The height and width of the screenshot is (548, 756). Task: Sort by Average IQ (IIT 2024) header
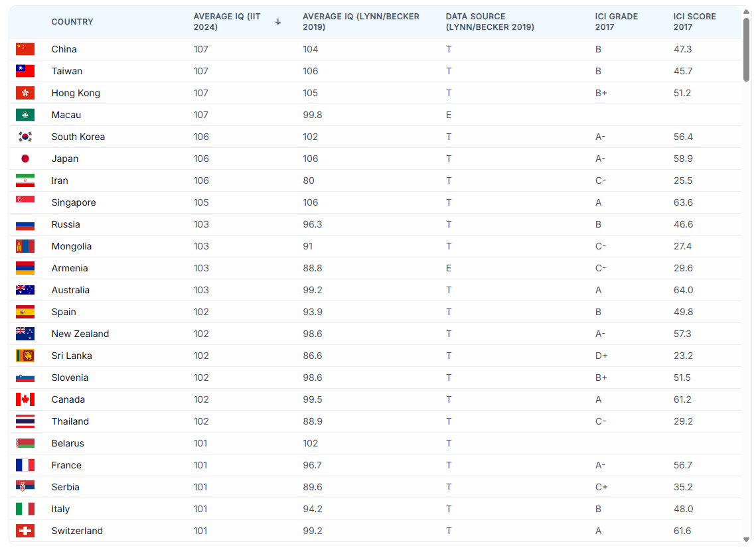click(227, 22)
